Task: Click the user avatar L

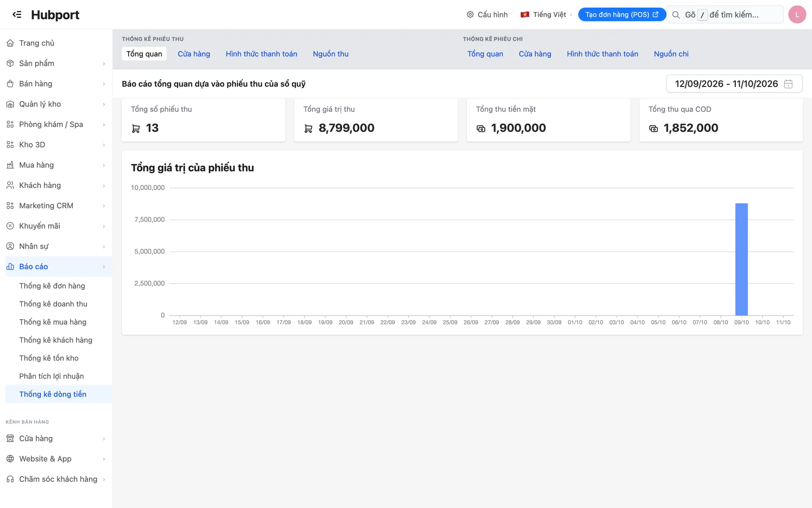Action: (x=797, y=14)
